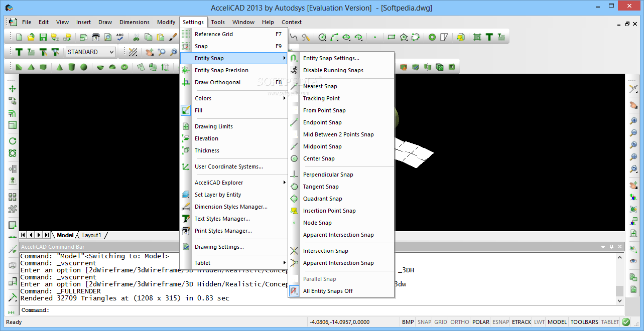This screenshot has width=644, height=331.
Task: Toggle ETRACK in the status bar
Action: pos(522,322)
